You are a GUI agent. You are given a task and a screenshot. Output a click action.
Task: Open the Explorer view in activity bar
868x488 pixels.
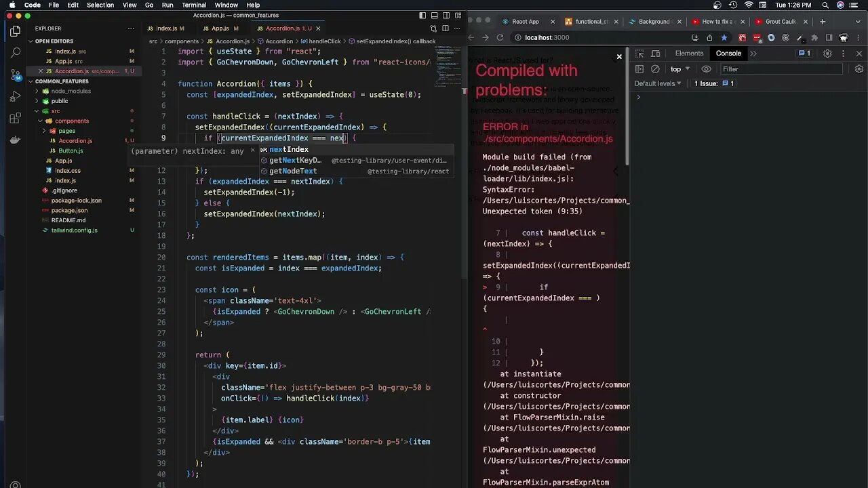pyautogui.click(x=15, y=30)
